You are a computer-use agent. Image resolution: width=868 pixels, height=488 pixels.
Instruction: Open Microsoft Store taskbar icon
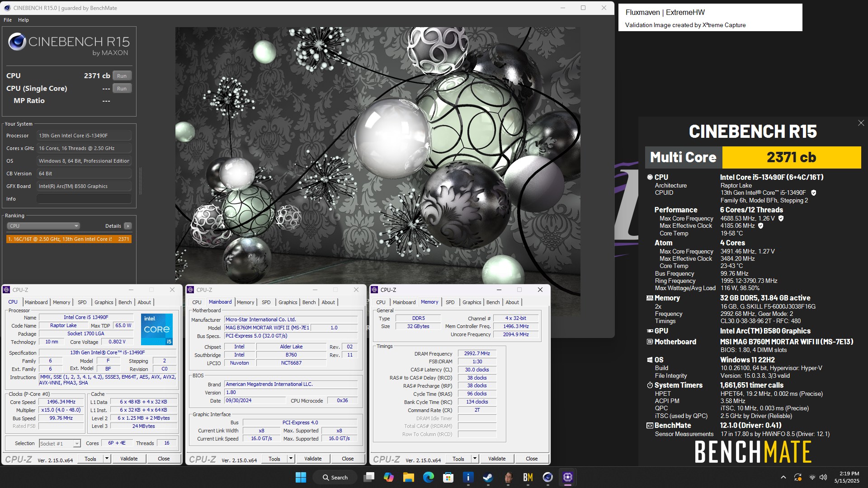[x=448, y=477]
